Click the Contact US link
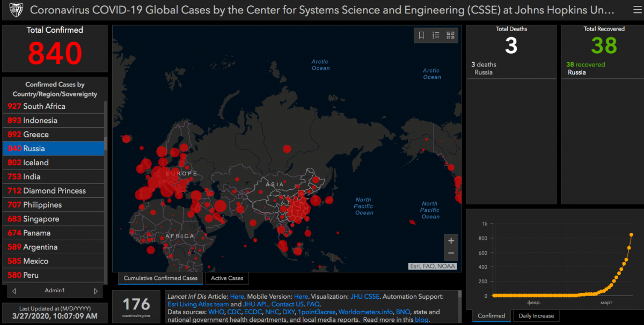Viewport: 644px width, 325px height. pyautogui.click(x=287, y=304)
